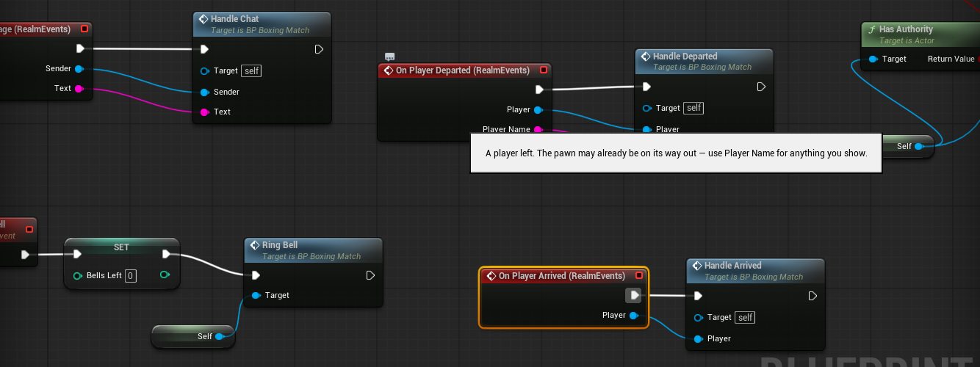Click the Player output pin on On Player Arrived
Image resolution: width=980 pixels, height=367 pixels.
click(633, 315)
